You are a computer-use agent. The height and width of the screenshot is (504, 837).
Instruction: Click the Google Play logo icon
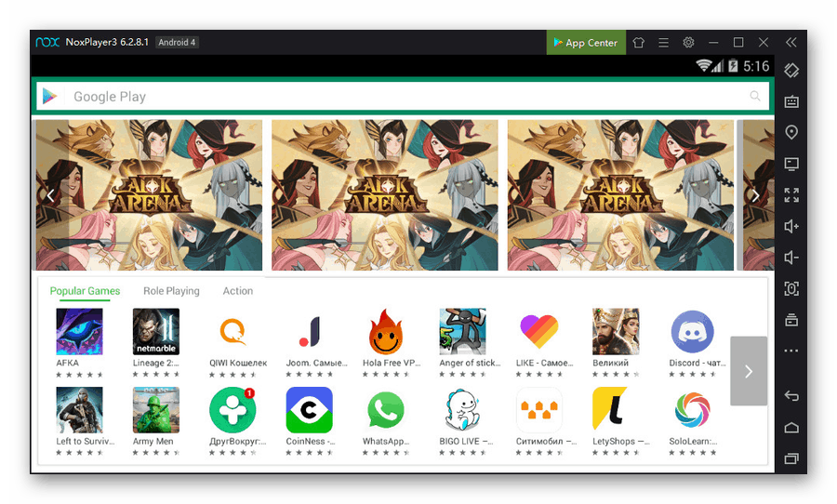coord(50,96)
